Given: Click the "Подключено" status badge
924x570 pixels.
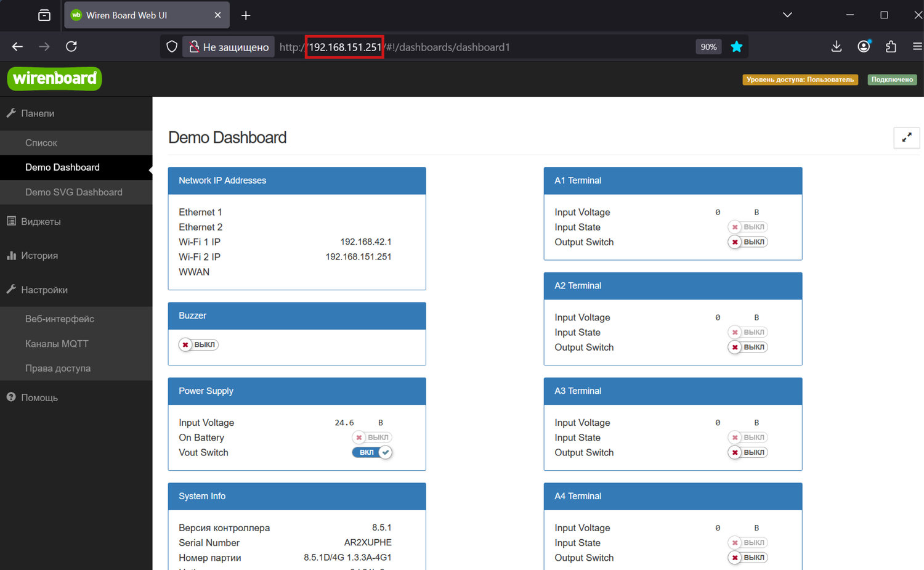Looking at the screenshot, I should click(x=892, y=79).
